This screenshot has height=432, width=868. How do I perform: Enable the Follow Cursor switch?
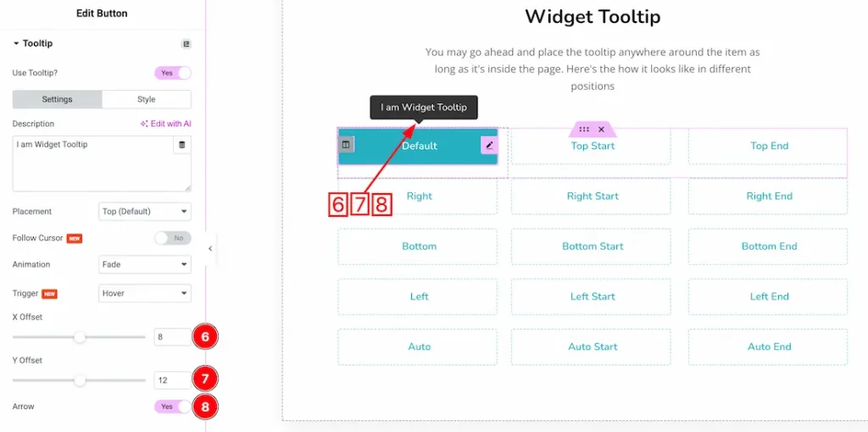[x=173, y=238]
